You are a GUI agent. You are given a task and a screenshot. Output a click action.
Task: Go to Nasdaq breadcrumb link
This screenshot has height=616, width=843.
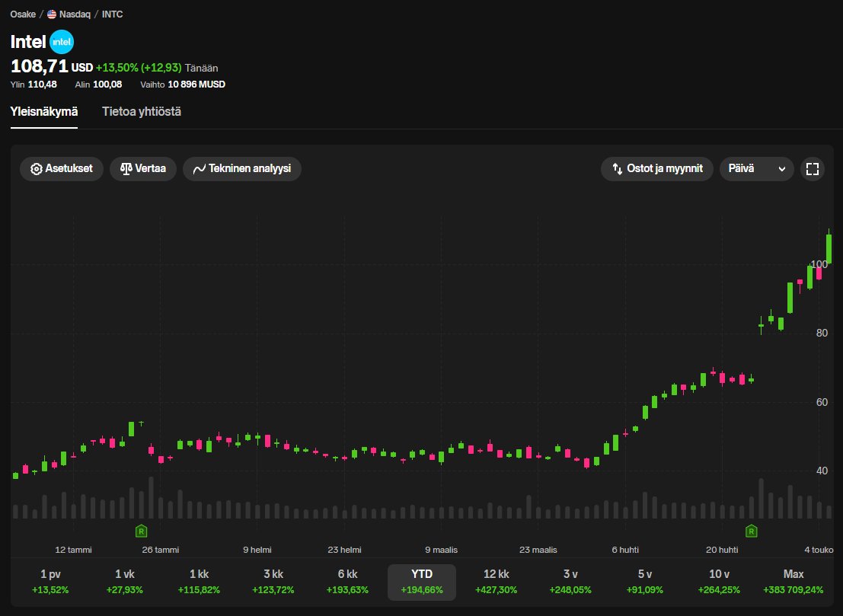[75, 14]
